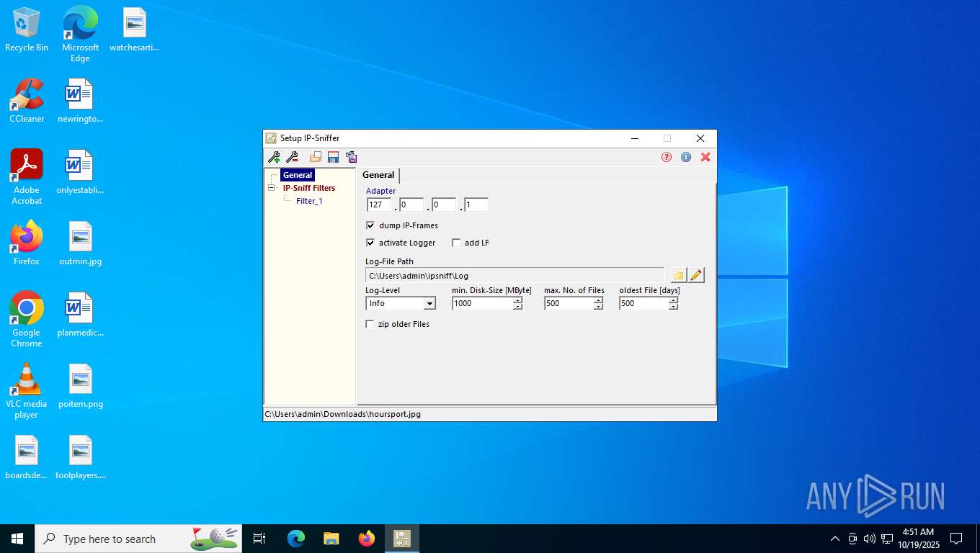
Task: Enable zip older Files checkbox
Action: tap(370, 324)
